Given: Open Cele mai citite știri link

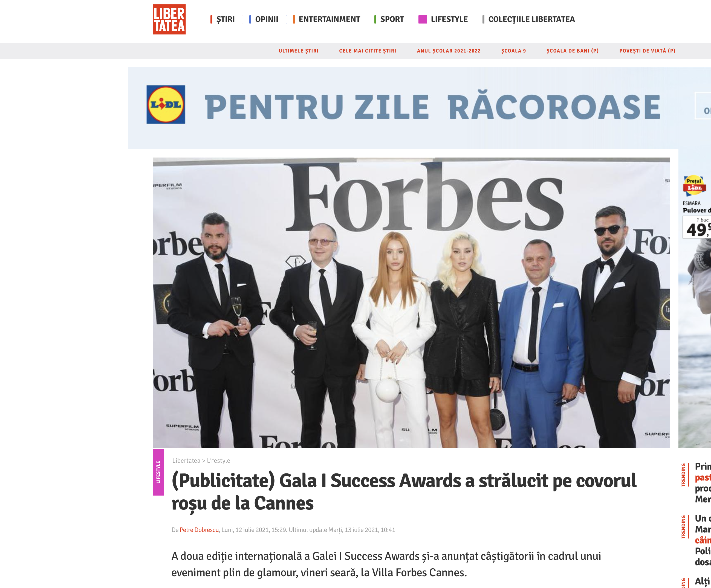Looking at the screenshot, I should pos(368,51).
